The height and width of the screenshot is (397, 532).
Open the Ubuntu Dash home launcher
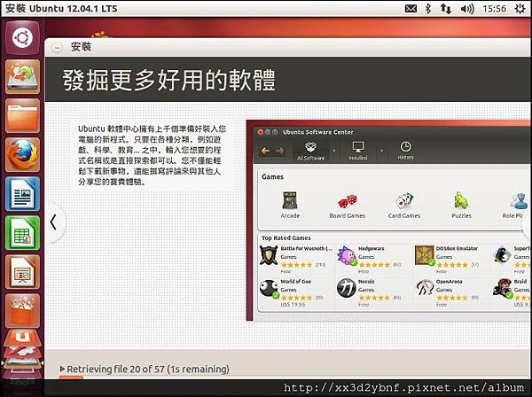pyautogui.click(x=23, y=37)
